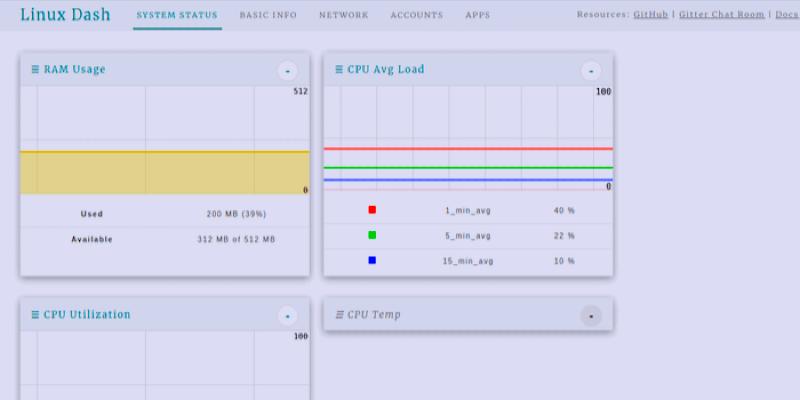This screenshot has height=400, width=800.
Task: Click the red 1_min_avg legend swatch
Action: 372,210
